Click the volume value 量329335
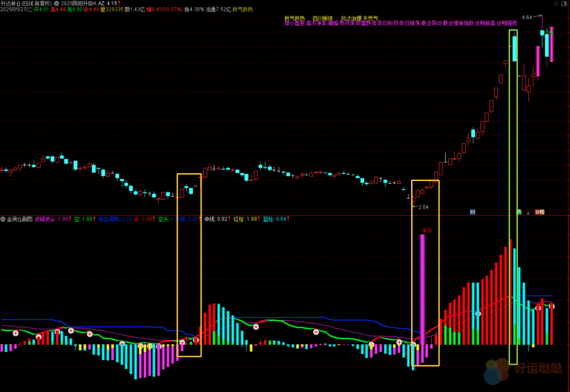The image size is (570, 392). pyautogui.click(x=112, y=9)
